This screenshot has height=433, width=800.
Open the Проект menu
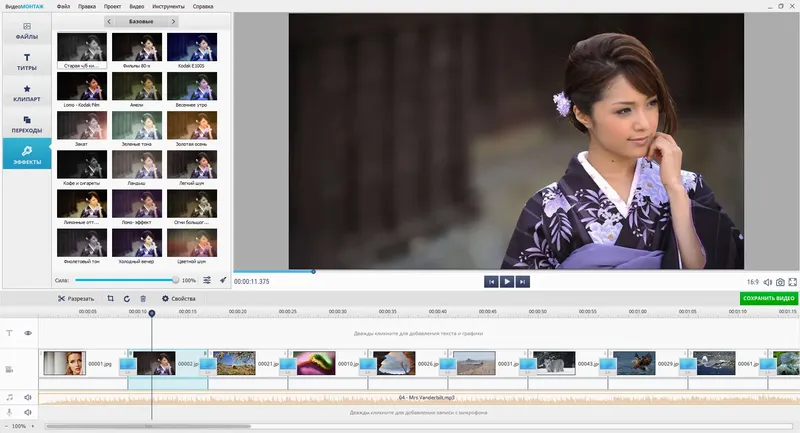(x=112, y=7)
